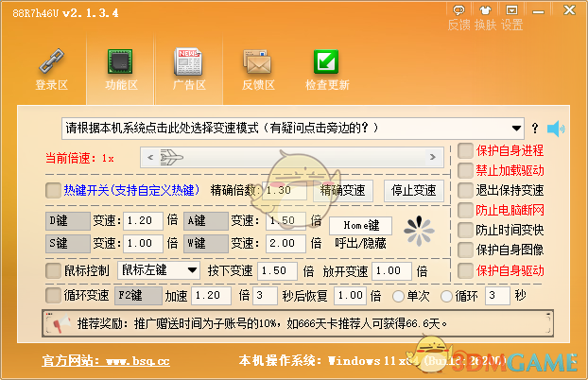Click the F2键 hotkey field
The image size is (588, 380).
point(138,296)
